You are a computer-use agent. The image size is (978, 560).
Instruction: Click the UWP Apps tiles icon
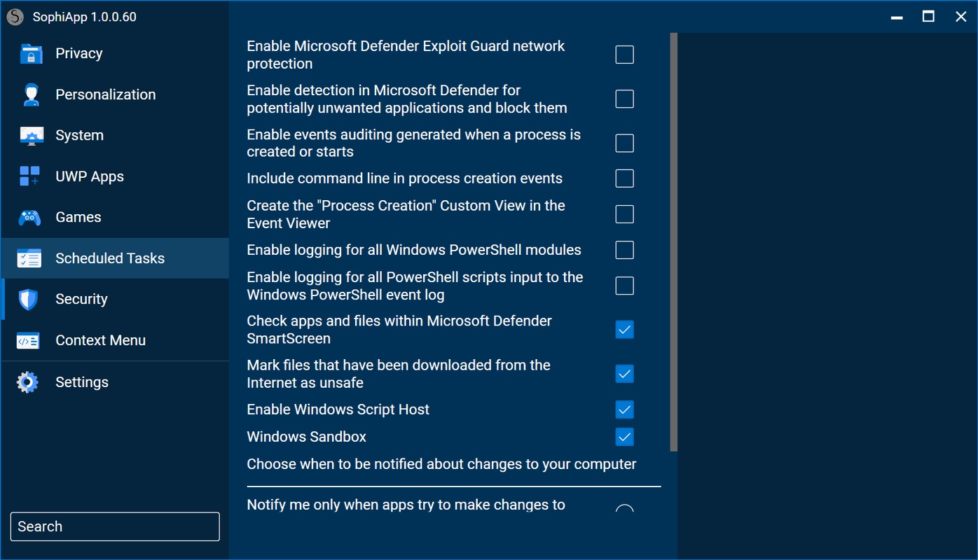click(29, 176)
